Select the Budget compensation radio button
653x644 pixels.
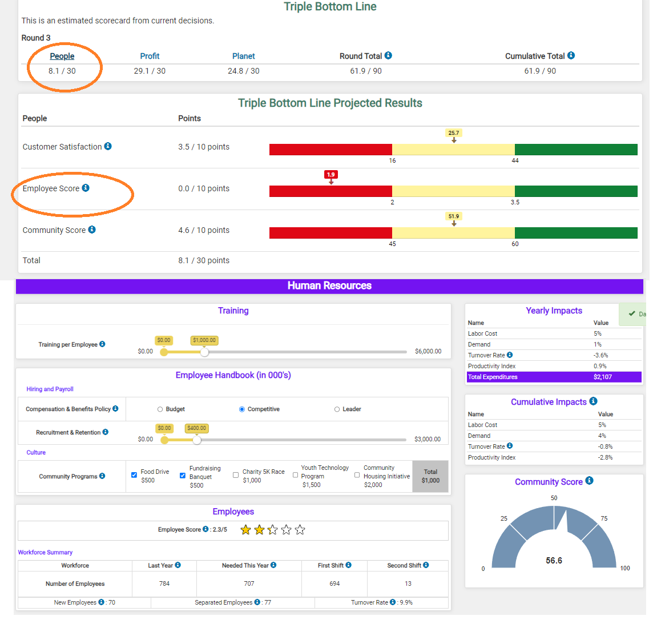tap(160, 409)
